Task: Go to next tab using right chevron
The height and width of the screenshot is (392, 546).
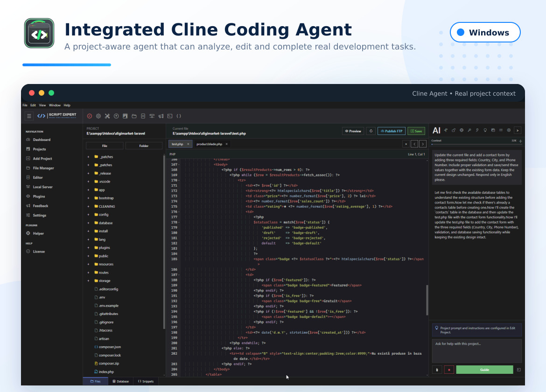Action: [423, 144]
